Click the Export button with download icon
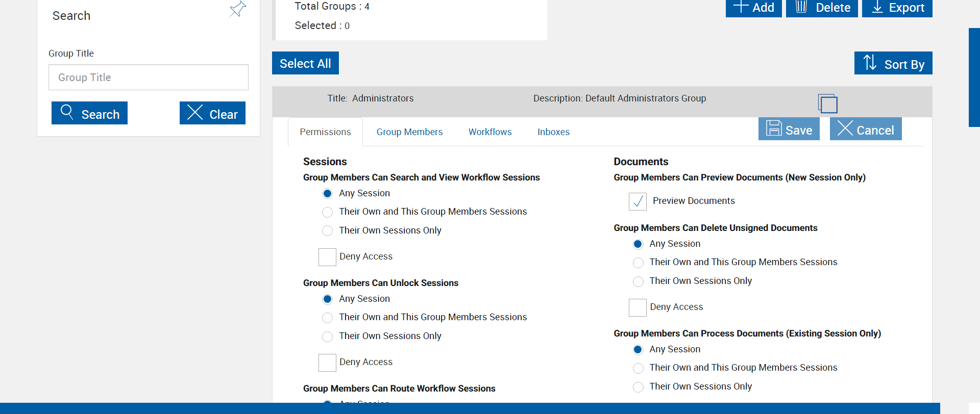This screenshot has width=980, height=414. point(897,8)
